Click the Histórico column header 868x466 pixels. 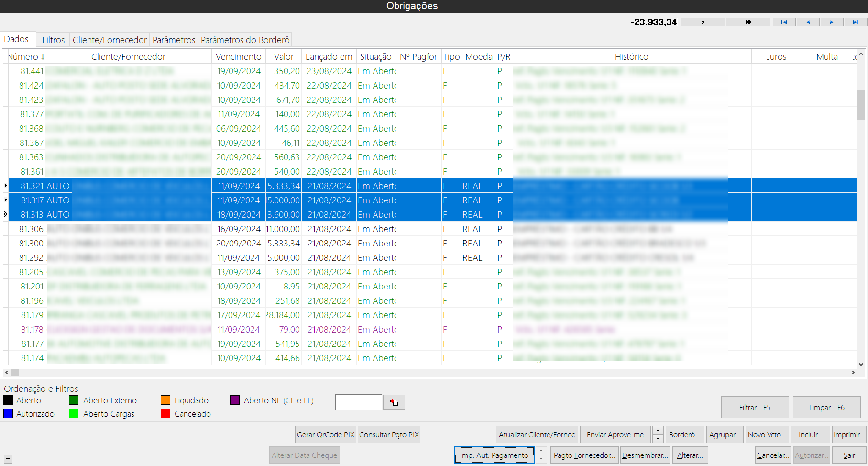pos(631,56)
